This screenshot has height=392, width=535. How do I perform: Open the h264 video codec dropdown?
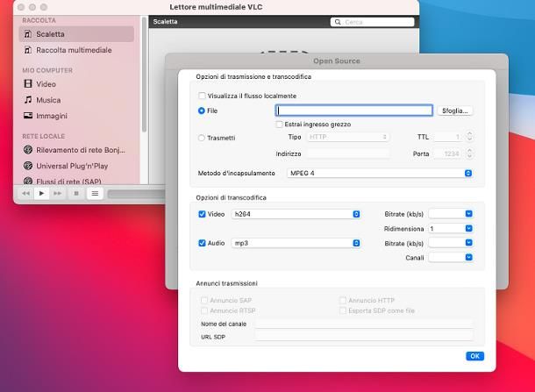(x=296, y=214)
